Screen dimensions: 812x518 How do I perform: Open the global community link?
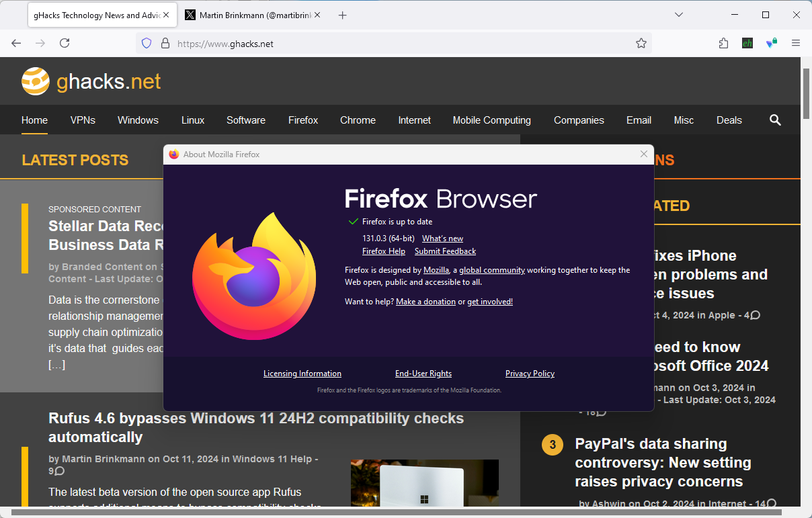tap(492, 270)
